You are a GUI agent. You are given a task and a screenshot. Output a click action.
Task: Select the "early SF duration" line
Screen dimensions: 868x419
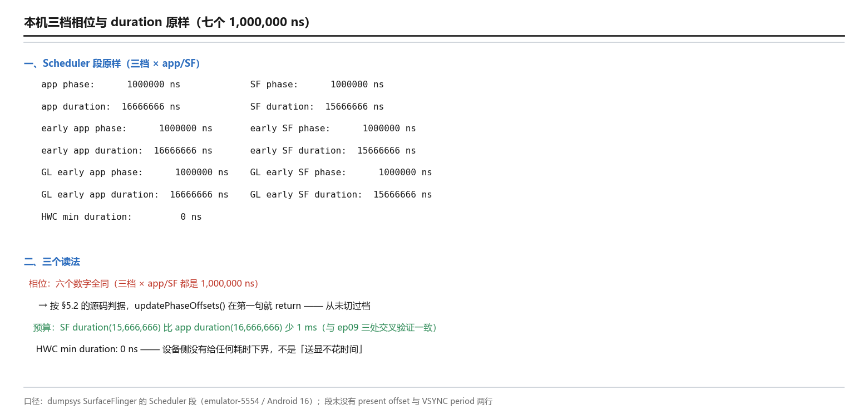coord(333,151)
